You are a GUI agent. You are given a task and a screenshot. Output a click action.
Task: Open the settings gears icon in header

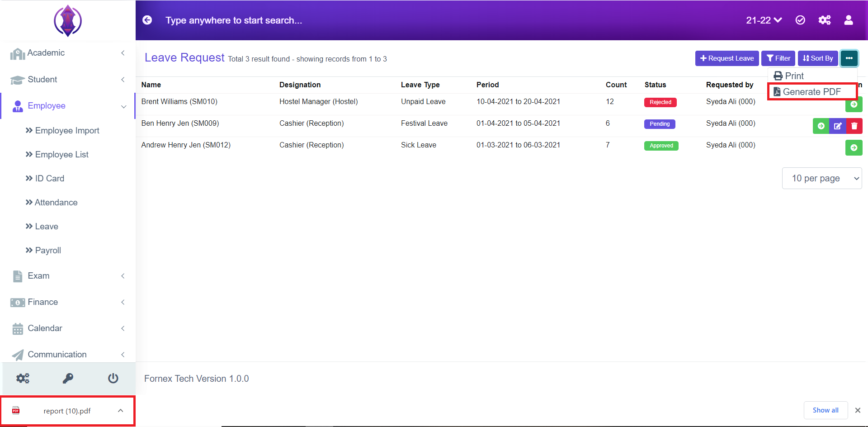point(825,20)
